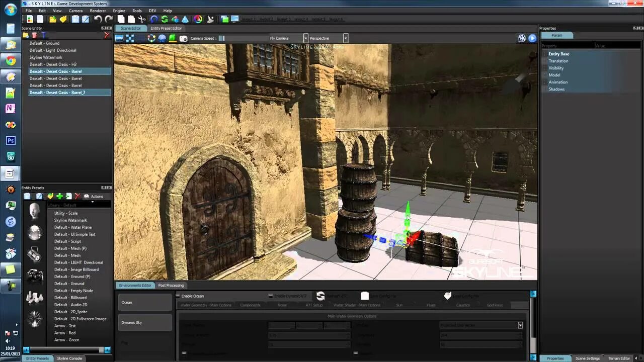Image resolution: width=644 pixels, height=362 pixels.
Task: Select the camera preset category icon
Action: [x=35, y=275]
